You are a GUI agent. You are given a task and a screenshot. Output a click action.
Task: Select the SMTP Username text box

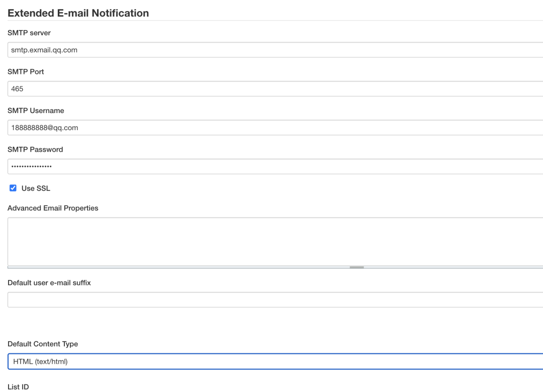(275, 128)
